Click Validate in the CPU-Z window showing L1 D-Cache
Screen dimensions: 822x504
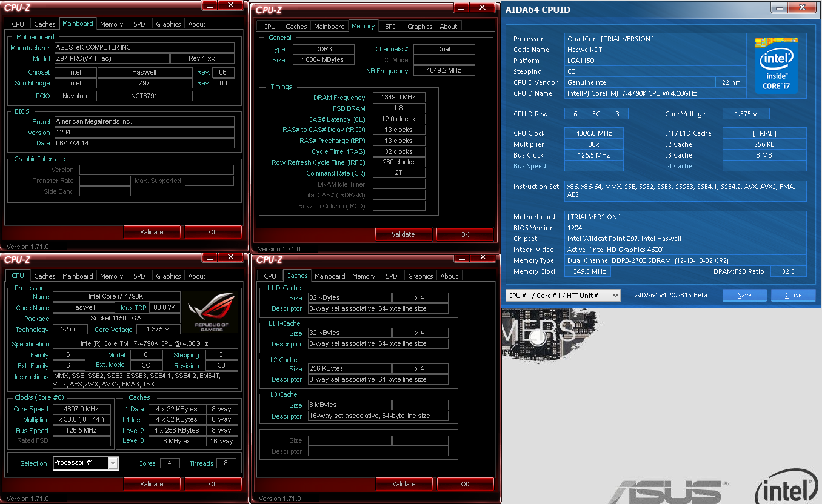(x=404, y=484)
